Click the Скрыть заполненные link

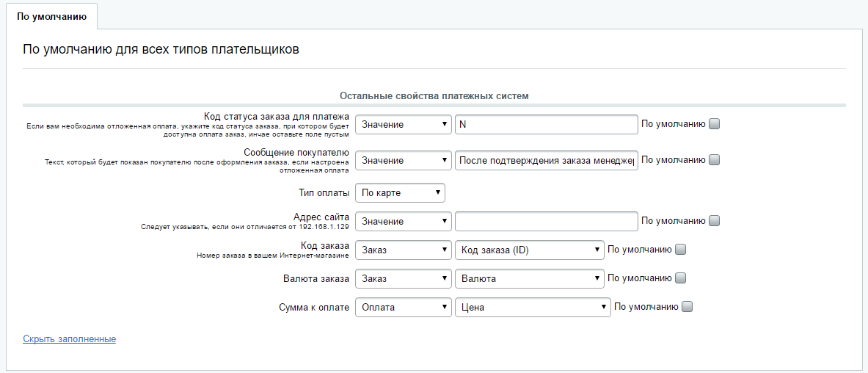pyautogui.click(x=70, y=339)
